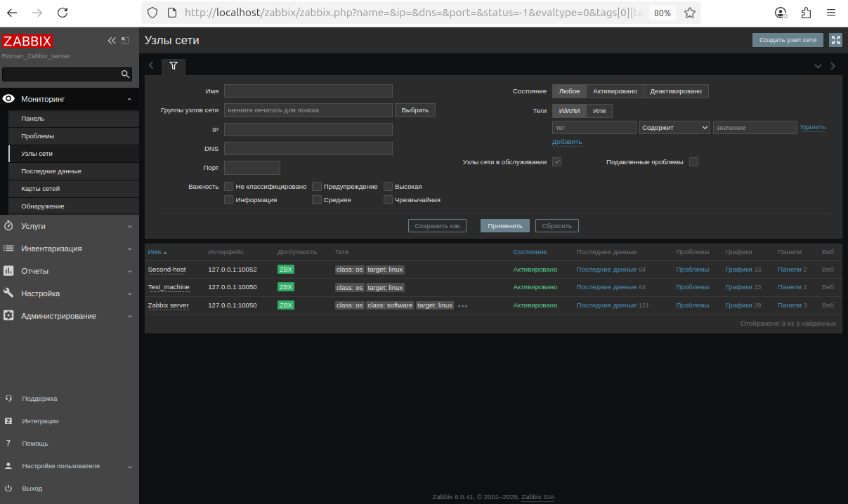The image size is (848, 504).
Task: Open the browser hamburger menu
Action: point(831,13)
